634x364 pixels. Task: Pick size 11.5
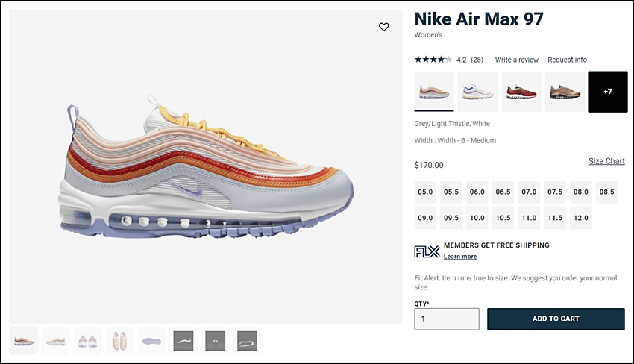(x=555, y=218)
